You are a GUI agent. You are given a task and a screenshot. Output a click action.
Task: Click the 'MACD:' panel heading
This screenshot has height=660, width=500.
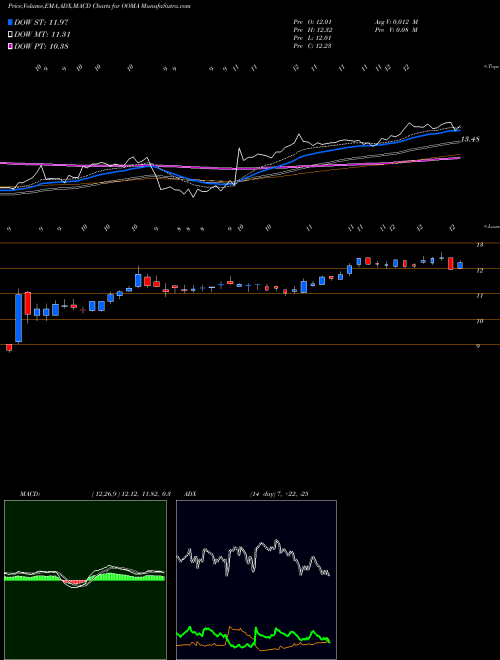pyautogui.click(x=30, y=494)
